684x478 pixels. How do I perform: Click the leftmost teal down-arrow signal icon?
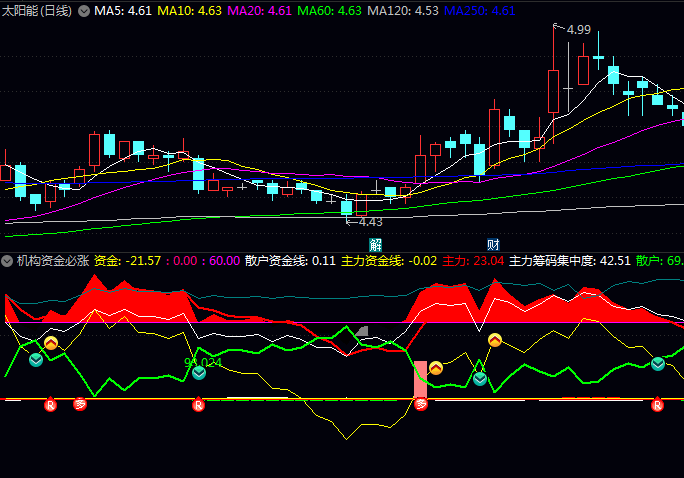36,360
